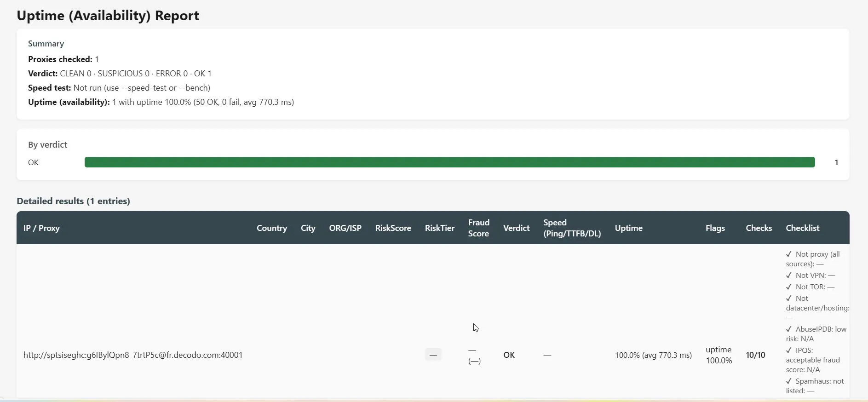Image resolution: width=868 pixels, height=402 pixels.
Task: Click the 'Not TOR' checklist item
Action: pyautogui.click(x=810, y=287)
